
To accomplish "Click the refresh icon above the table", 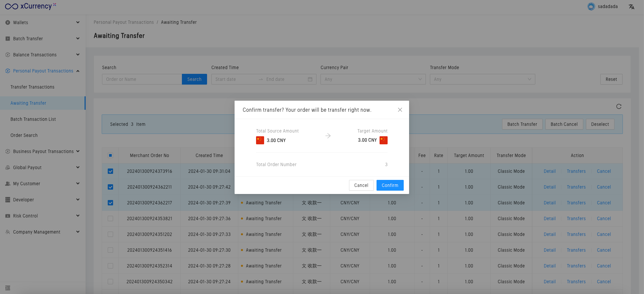I will (x=618, y=106).
